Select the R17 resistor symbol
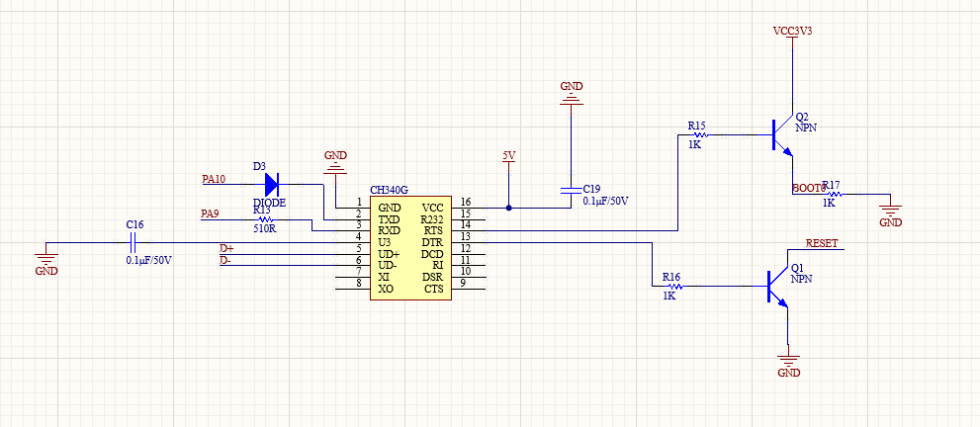The image size is (980, 427). (x=833, y=194)
